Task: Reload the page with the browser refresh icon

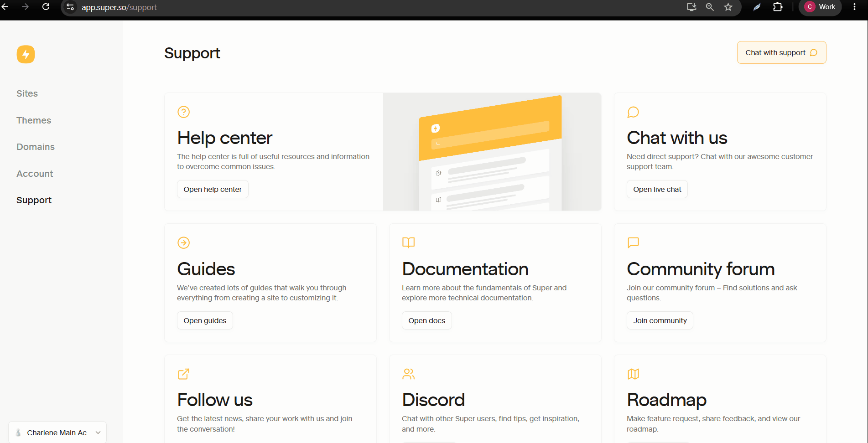Action: click(x=46, y=7)
